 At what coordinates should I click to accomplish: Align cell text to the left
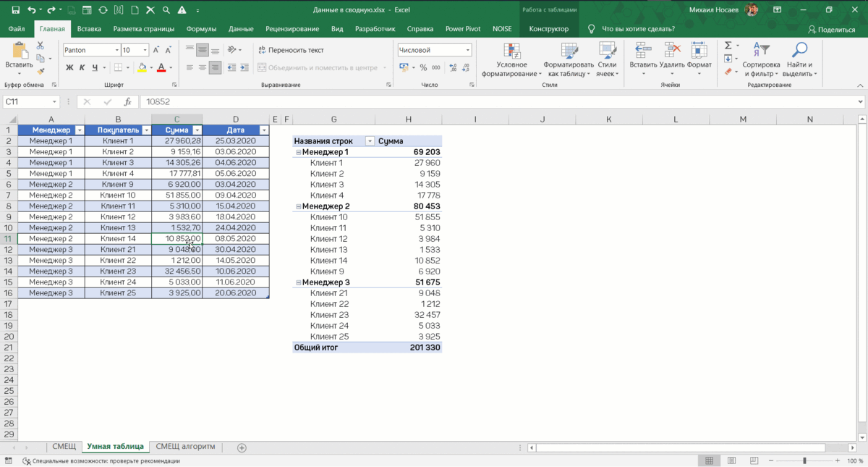(x=190, y=67)
